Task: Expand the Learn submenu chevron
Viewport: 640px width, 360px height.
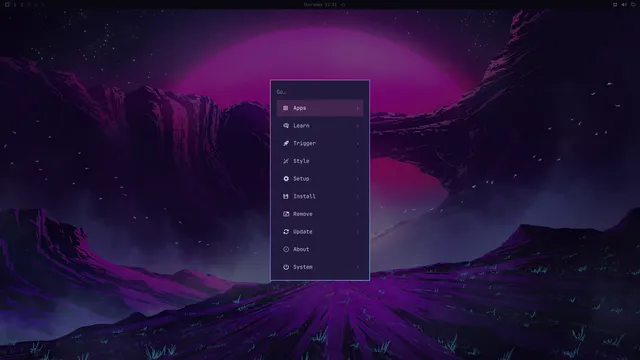Action: pyautogui.click(x=358, y=126)
